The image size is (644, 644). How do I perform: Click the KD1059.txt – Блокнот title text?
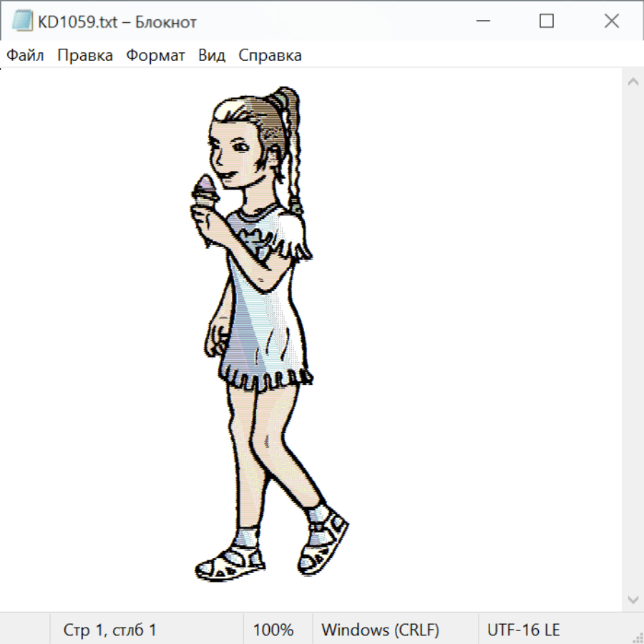[117, 22]
